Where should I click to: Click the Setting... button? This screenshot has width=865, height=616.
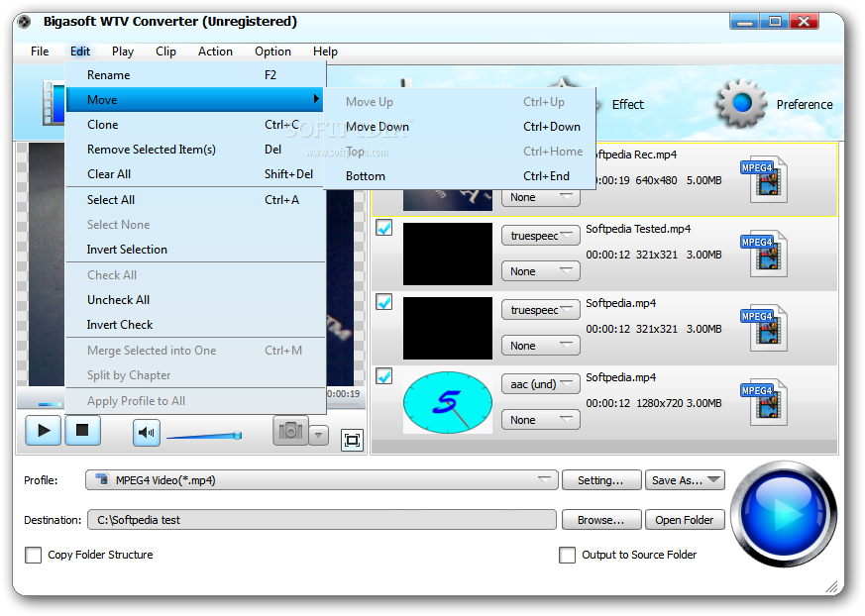[601, 479]
